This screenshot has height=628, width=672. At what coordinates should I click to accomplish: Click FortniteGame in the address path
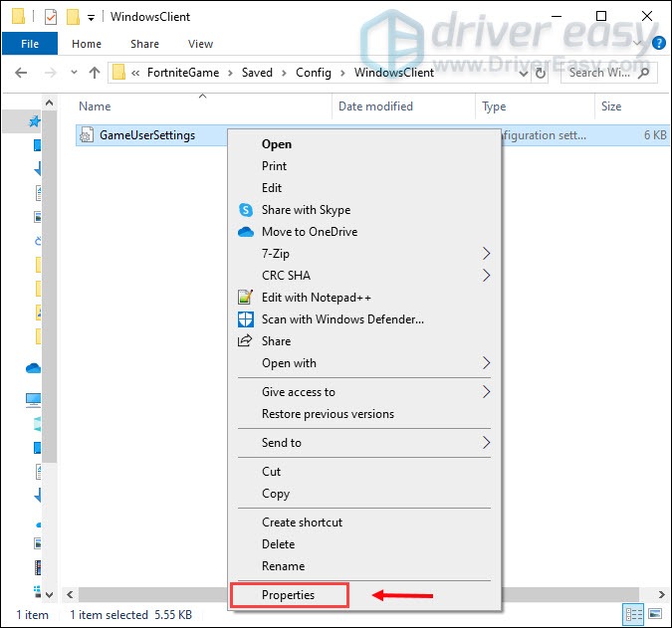pos(183,73)
